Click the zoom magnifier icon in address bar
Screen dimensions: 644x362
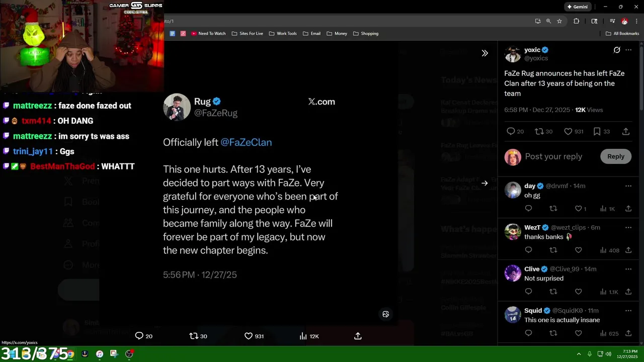(x=548, y=21)
